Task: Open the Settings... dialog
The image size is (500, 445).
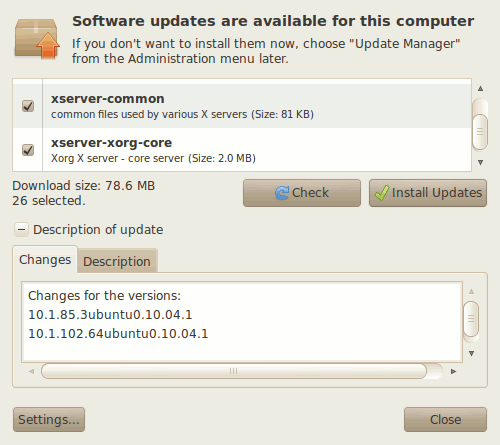Action: 49,419
